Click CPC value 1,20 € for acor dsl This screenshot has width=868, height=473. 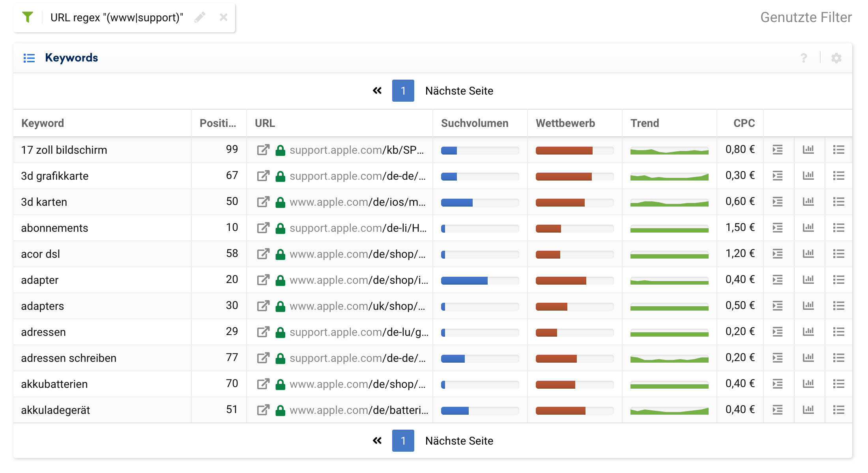740,253
